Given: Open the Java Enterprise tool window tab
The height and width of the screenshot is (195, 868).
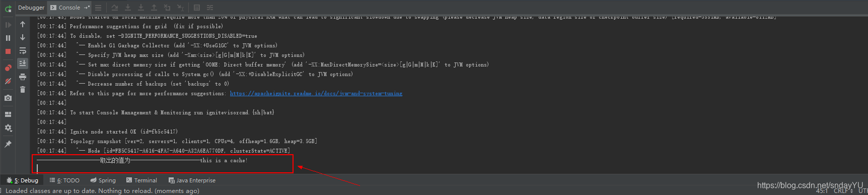Looking at the screenshot, I should (192, 180).
